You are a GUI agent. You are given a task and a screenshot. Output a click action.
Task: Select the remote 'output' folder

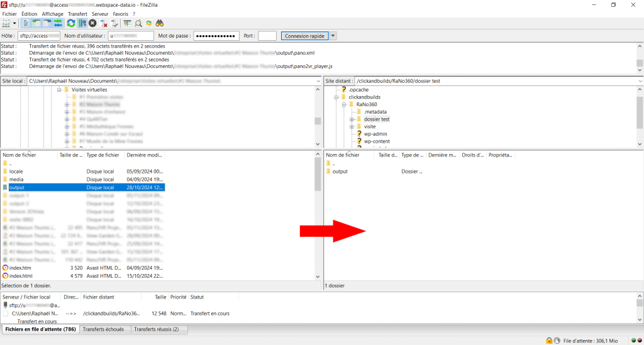click(x=340, y=172)
